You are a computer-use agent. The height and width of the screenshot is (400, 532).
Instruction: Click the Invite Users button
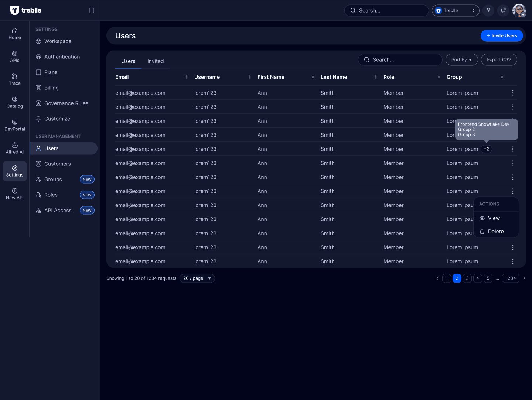501,36
